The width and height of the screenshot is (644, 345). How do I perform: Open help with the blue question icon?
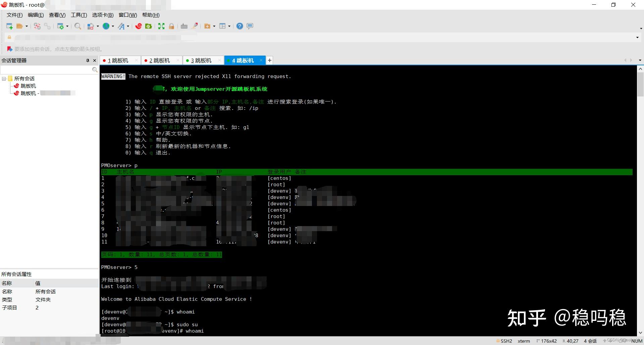239,26
